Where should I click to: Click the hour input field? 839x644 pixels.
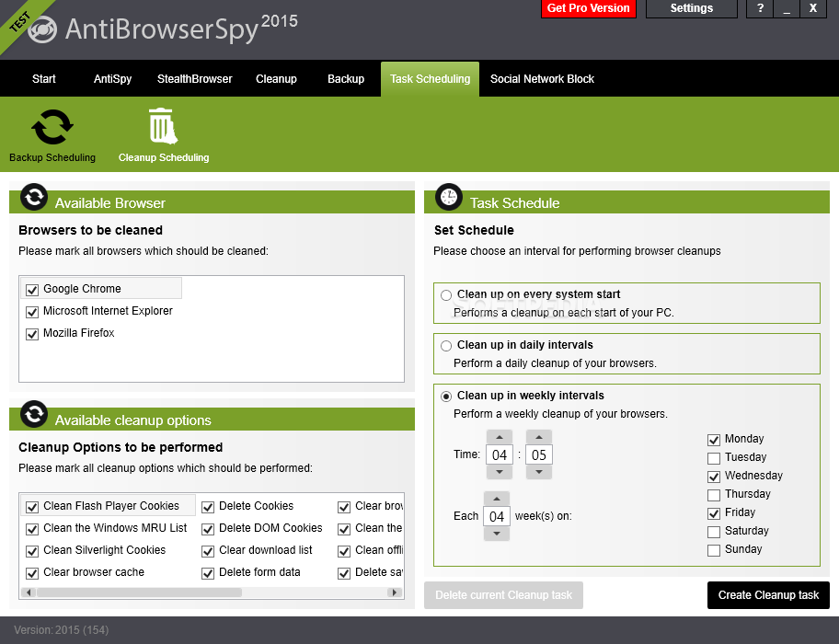tap(500, 454)
